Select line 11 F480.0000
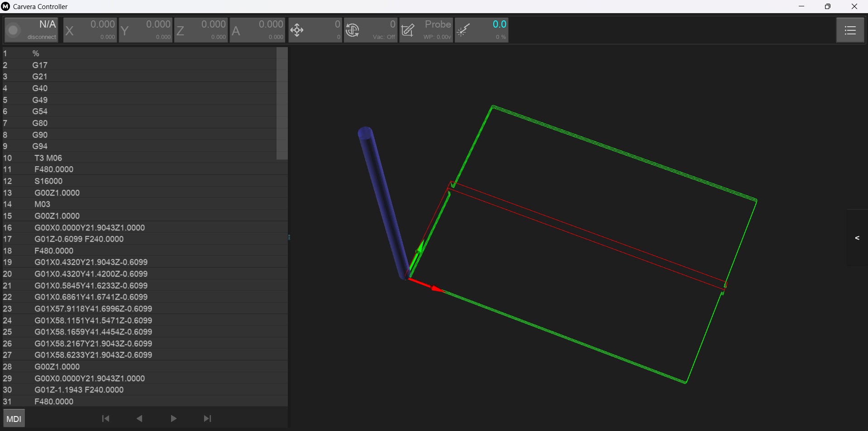The height and width of the screenshot is (431, 868). point(145,169)
